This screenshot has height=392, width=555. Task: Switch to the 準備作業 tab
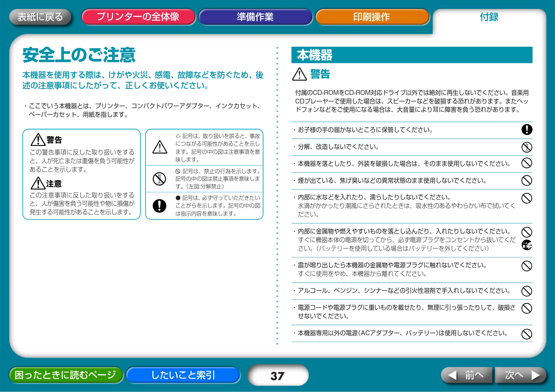[x=255, y=17]
